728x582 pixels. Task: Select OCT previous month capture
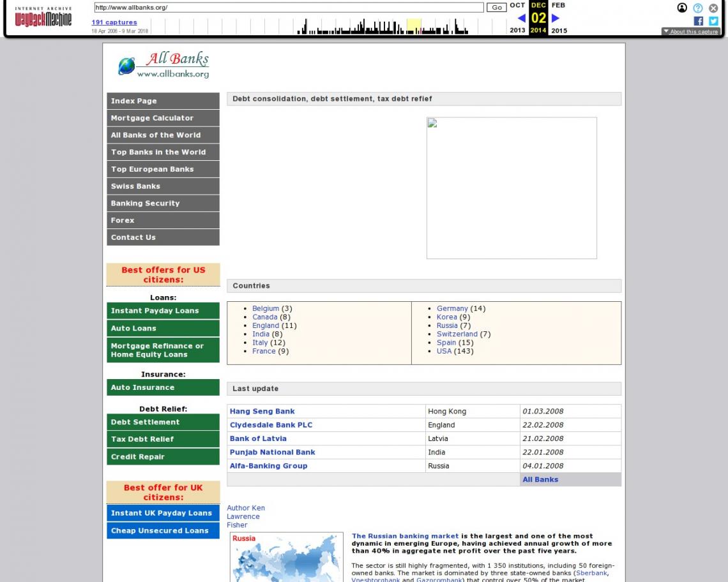coord(517,5)
